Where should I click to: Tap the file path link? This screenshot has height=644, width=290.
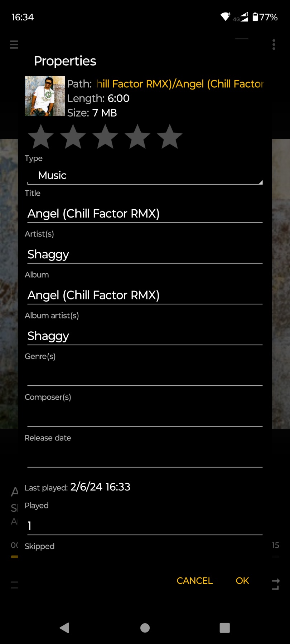coord(180,84)
